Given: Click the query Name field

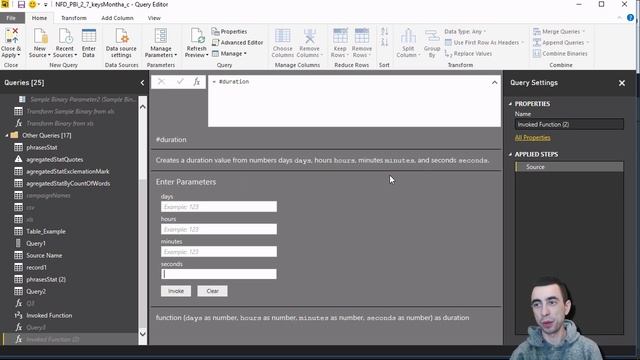Looking at the screenshot, I should [569, 124].
